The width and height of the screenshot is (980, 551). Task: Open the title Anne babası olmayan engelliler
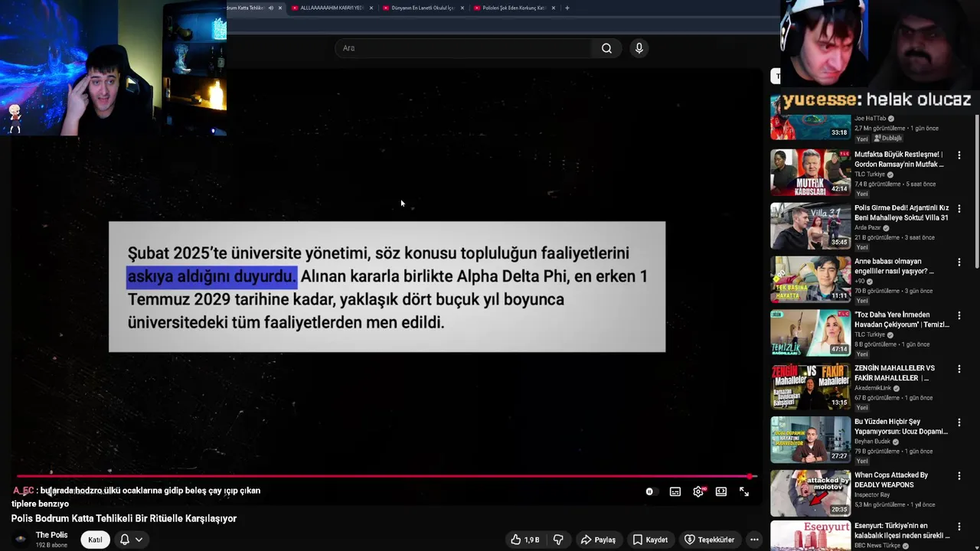point(893,266)
